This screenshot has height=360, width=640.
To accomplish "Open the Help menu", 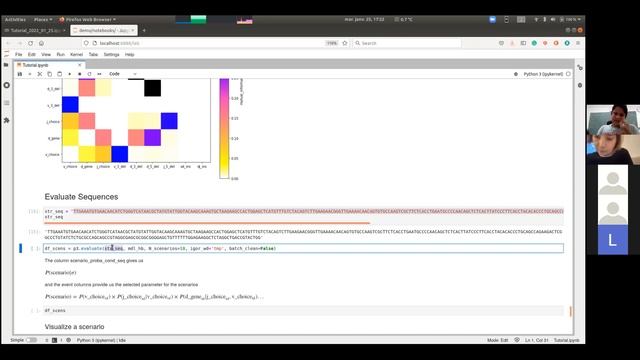I will [x=129, y=54].
